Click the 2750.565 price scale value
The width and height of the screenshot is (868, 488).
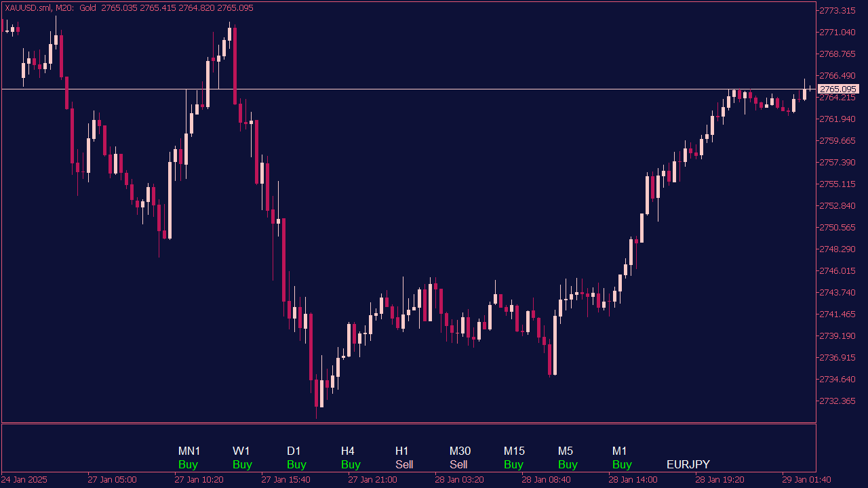click(837, 227)
